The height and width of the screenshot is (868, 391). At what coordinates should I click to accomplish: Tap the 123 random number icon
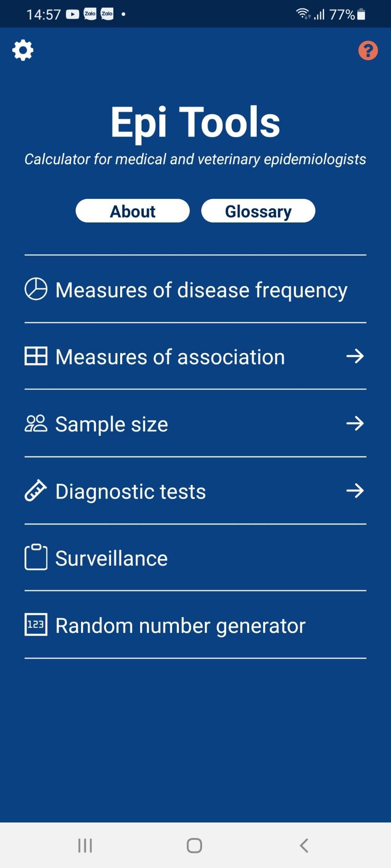pyautogui.click(x=36, y=624)
